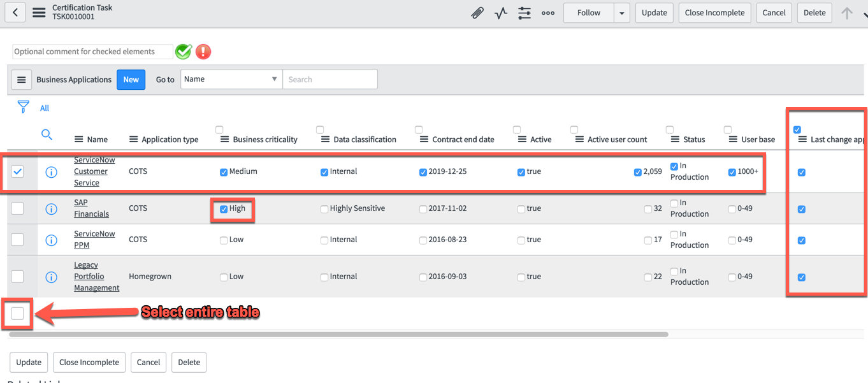The height and width of the screenshot is (383, 868).
Task: Click the top Cancel button
Action: click(x=774, y=13)
